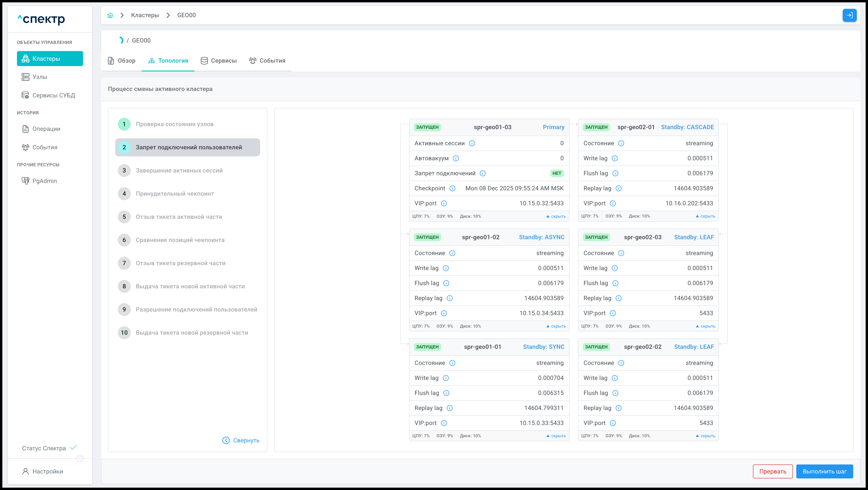Switch to the Обзор tab
The width and height of the screenshot is (868, 490).
click(122, 61)
